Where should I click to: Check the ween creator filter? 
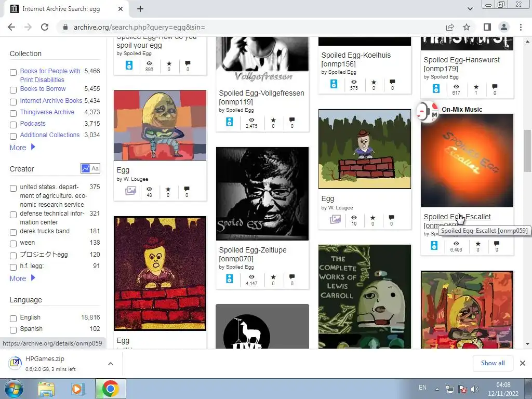[13, 244]
